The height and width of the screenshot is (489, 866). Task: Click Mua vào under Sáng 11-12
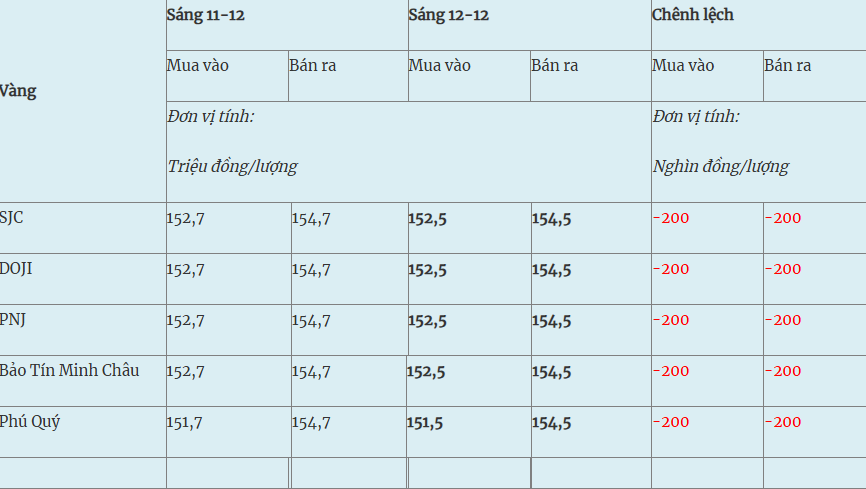198,66
